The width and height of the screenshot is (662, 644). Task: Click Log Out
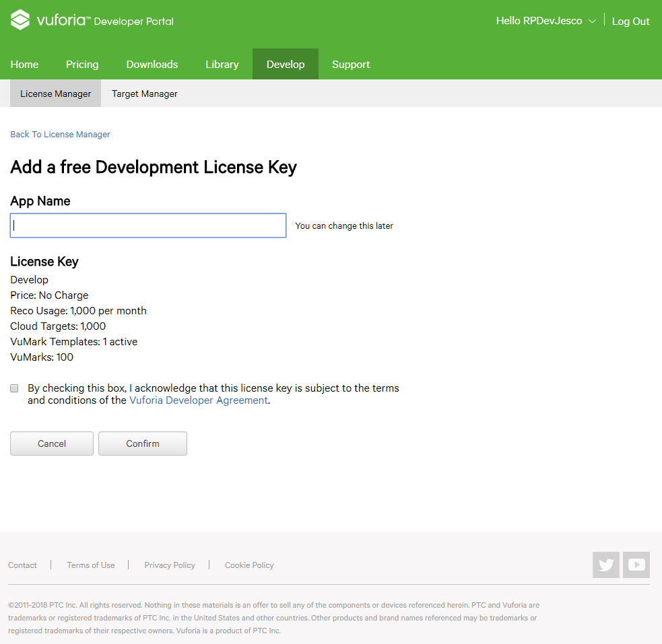(631, 21)
